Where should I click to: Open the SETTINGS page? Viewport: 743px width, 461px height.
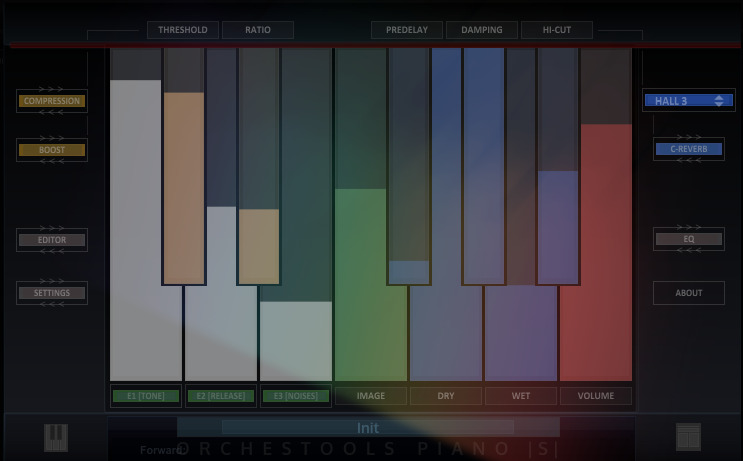[52, 293]
